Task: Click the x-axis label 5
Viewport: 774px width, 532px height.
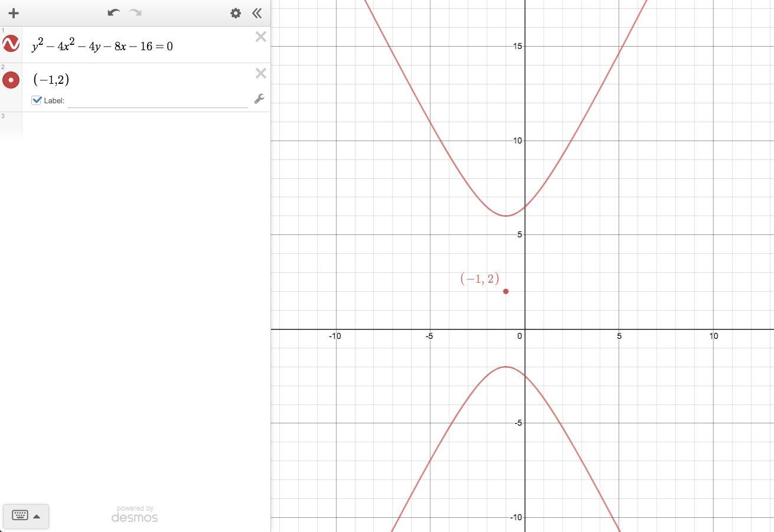Action: pyautogui.click(x=619, y=336)
